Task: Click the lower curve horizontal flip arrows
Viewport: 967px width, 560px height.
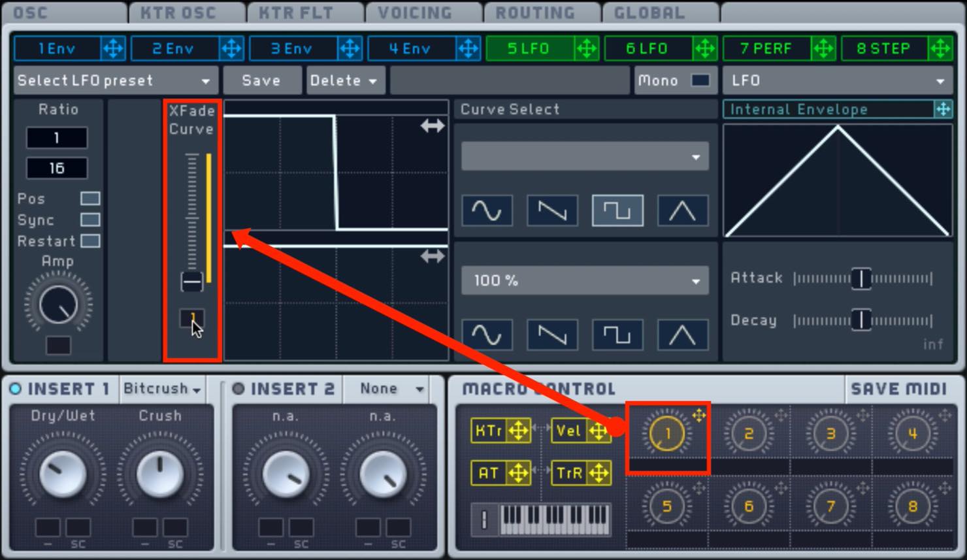Action: (433, 257)
